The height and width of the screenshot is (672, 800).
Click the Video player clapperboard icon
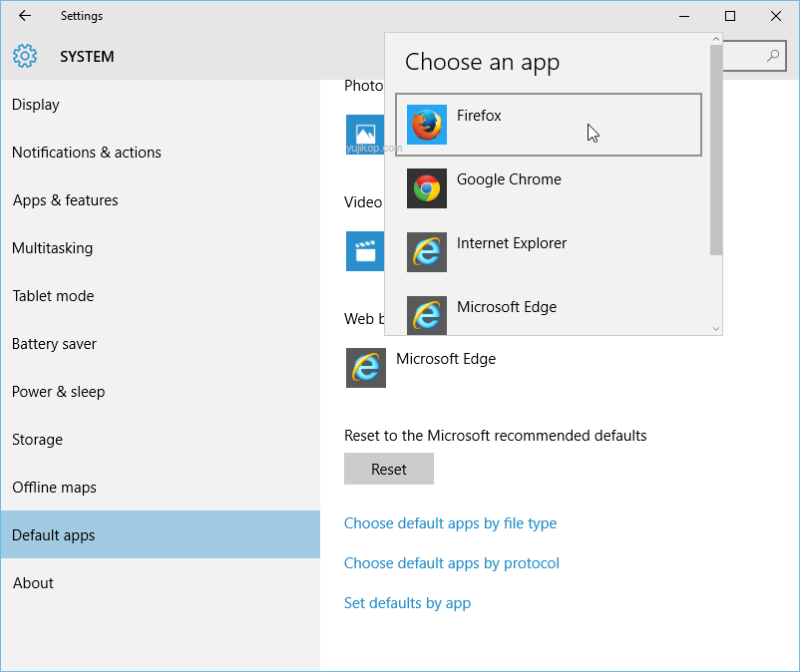[365, 251]
